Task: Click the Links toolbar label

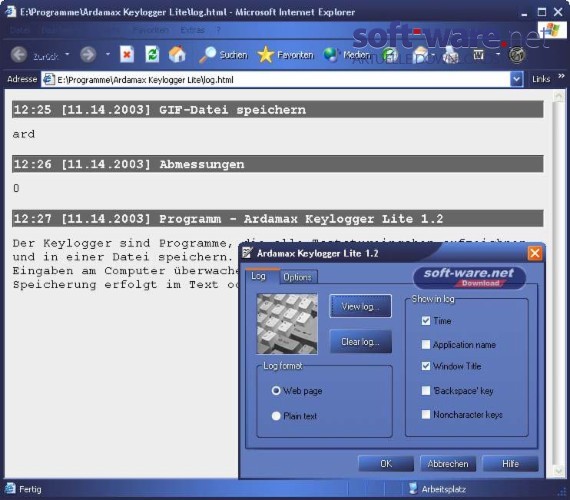Action: 541,79
